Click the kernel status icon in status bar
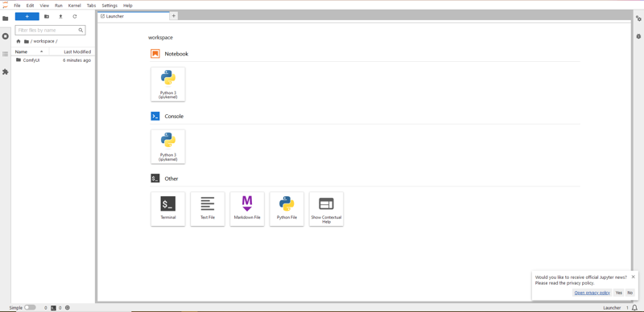This screenshot has width=644, height=312. click(x=68, y=307)
